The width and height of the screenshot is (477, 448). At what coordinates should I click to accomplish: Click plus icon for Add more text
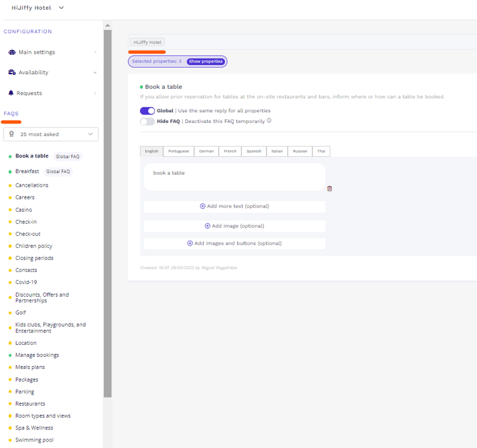click(x=203, y=206)
